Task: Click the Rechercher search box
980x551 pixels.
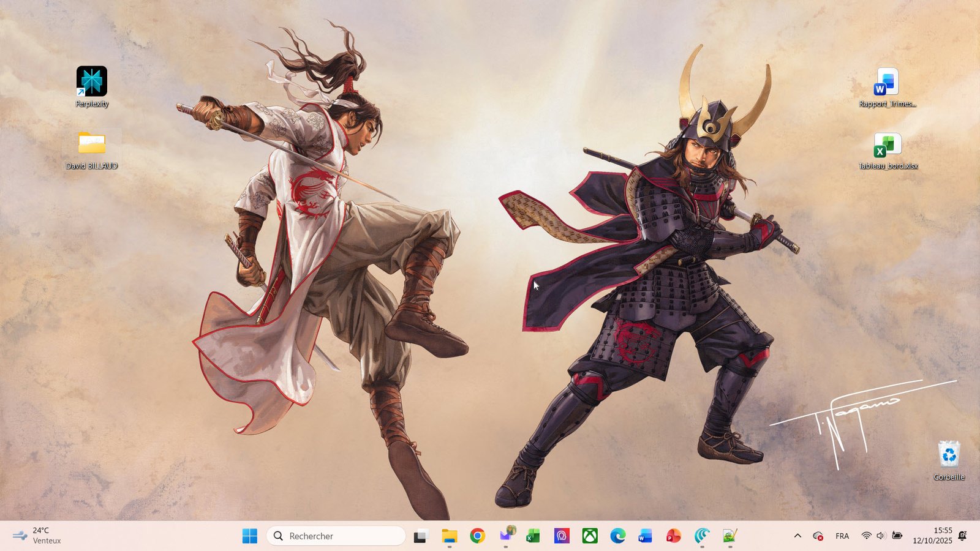Action: (x=336, y=536)
